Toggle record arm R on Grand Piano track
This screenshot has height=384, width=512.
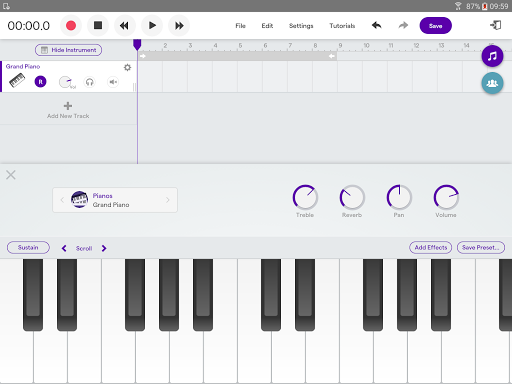click(40, 82)
